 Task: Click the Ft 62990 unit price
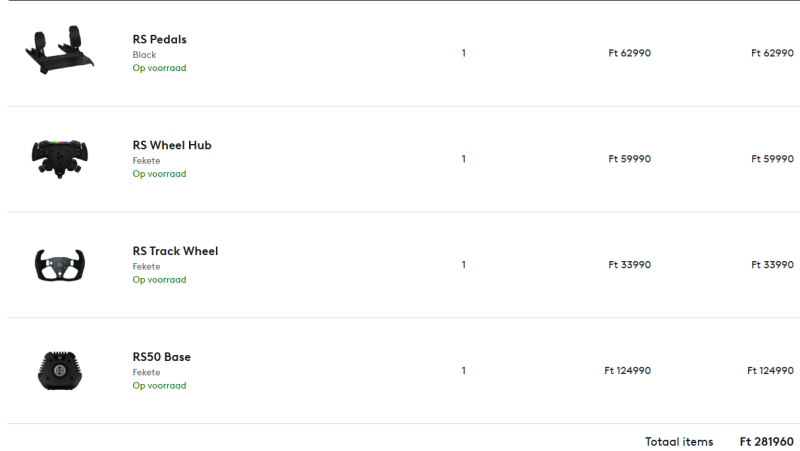click(630, 53)
